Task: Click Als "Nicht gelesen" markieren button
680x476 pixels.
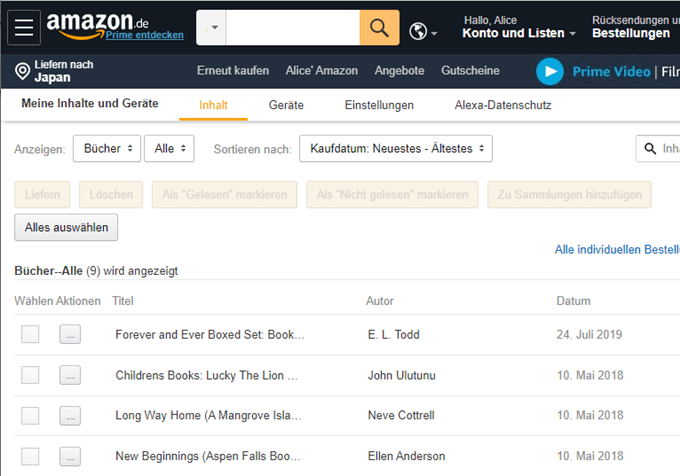Action: 392,195
